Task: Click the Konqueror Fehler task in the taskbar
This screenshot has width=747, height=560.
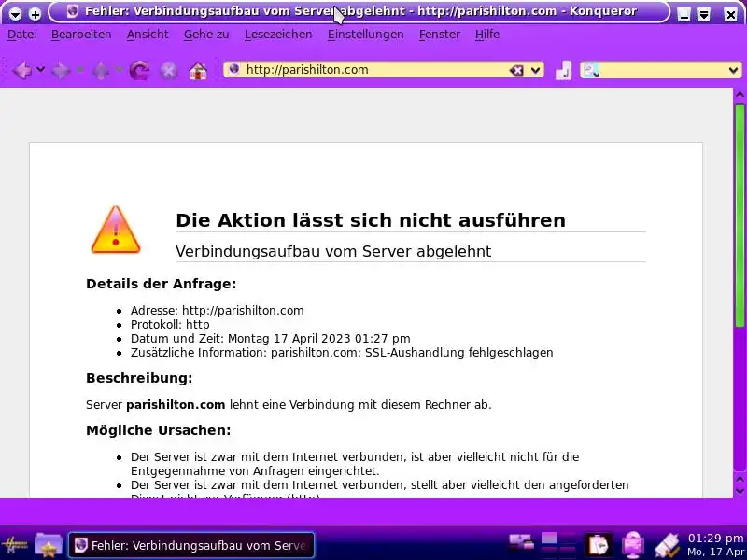Action: coord(191,545)
